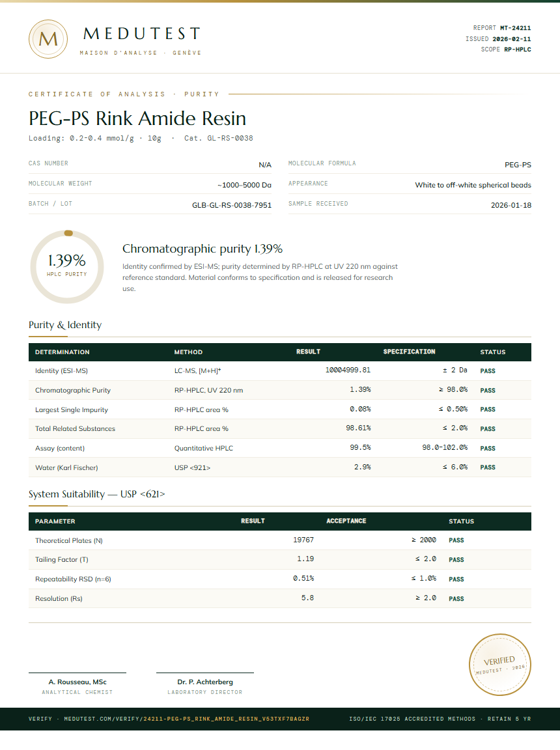Click the System Suitability — USP <621> heading
Image resolution: width=560 pixels, height=750 pixels.
pyautogui.click(x=96, y=494)
